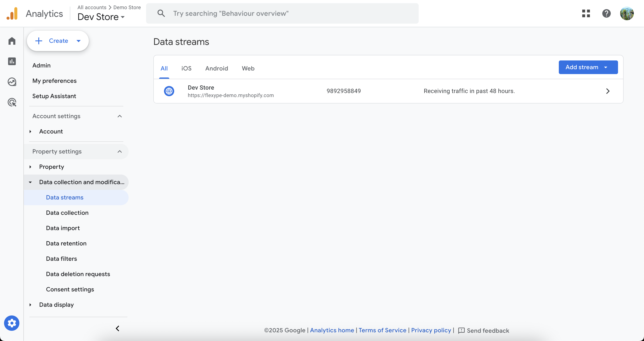Collapse the Account settings section
The height and width of the screenshot is (341, 644).
[x=119, y=116]
